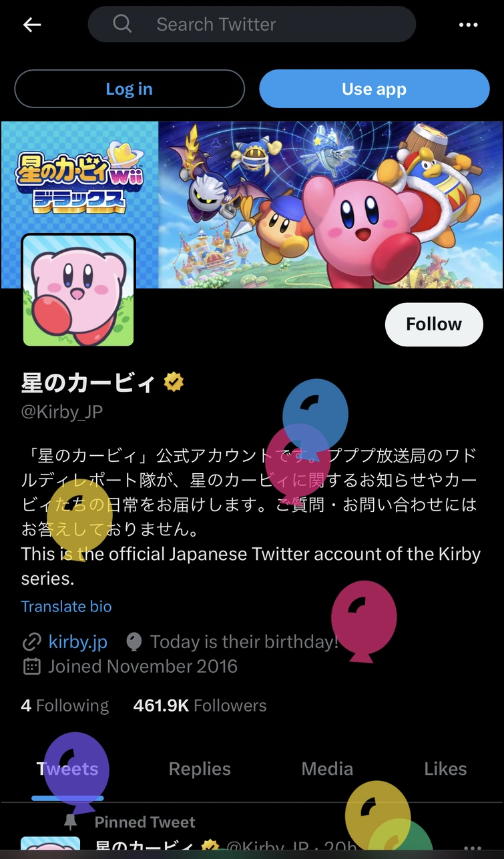Open the three-dot more options menu

click(469, 25)
